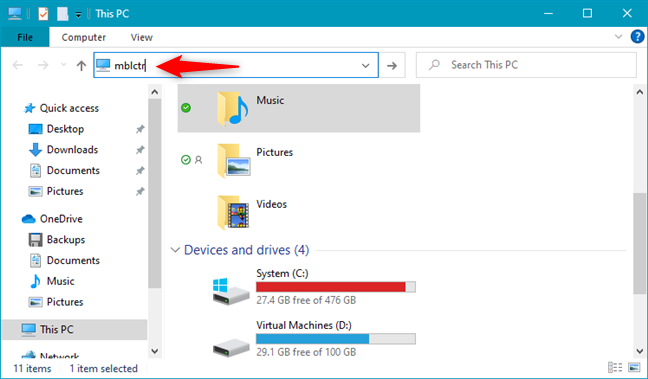
Task: Click content pane scroll up arrow
Action: tap(639, 92)
